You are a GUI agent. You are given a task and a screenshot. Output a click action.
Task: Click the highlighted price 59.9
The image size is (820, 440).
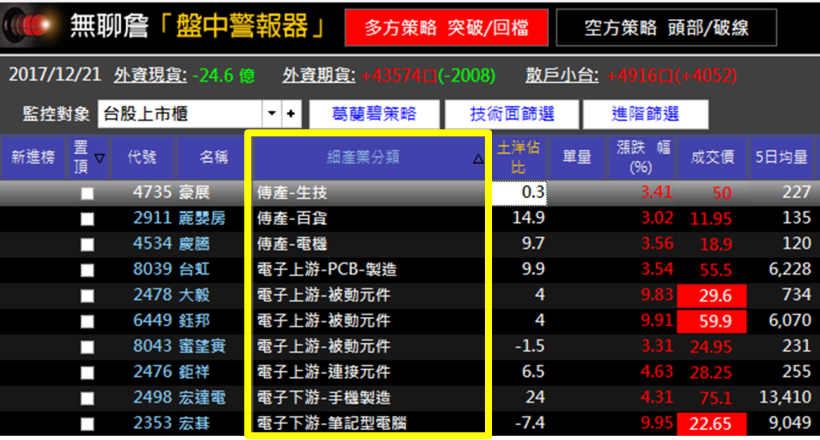click(712, 321)
